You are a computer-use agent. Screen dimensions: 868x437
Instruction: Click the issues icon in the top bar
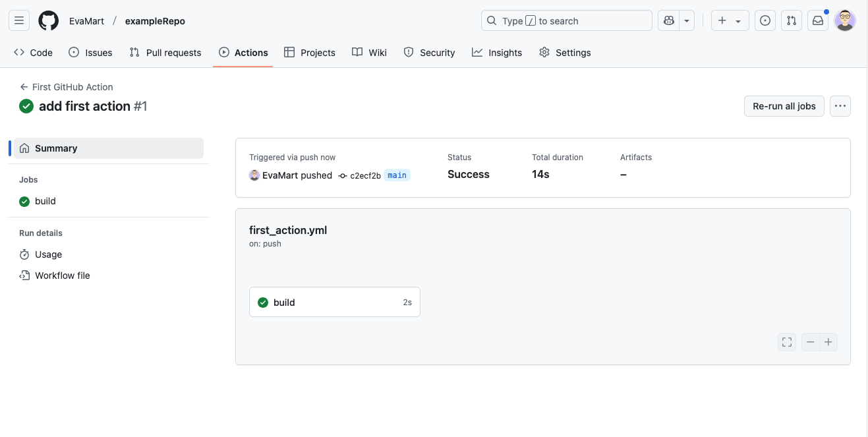[765, 20]
